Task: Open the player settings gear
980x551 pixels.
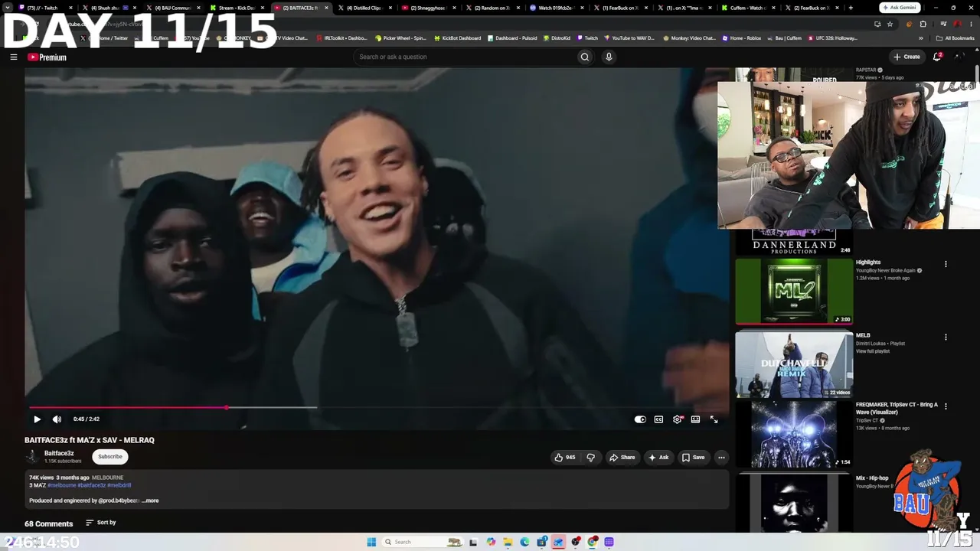Action: click(x=677, y=419)
